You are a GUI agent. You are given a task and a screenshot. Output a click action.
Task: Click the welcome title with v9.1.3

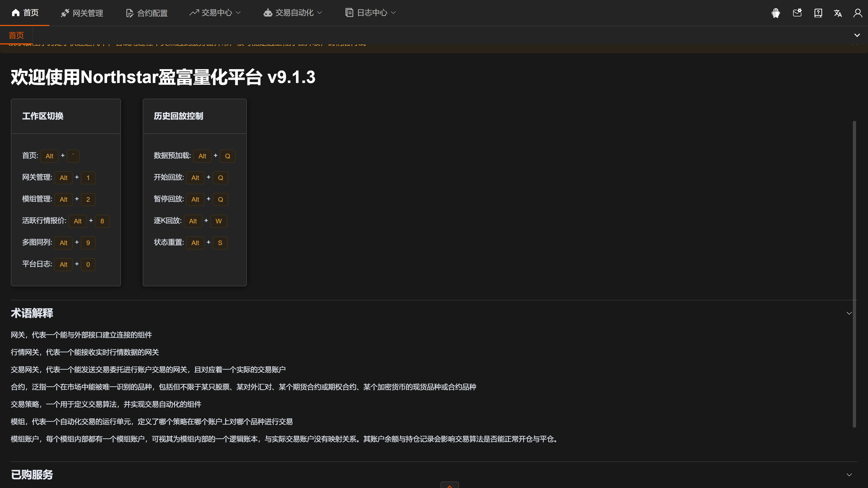163,77
